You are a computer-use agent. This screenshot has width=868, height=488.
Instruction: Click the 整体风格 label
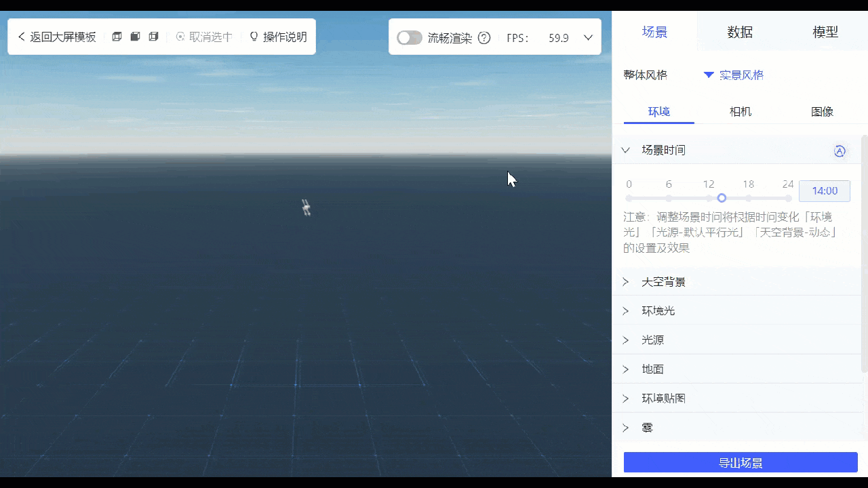click(x=646, y=75)
